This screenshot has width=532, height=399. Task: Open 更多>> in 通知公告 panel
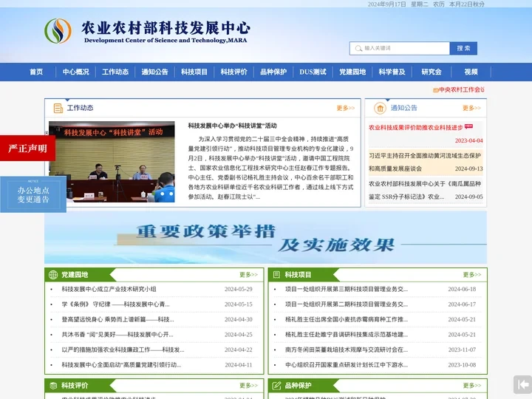471,108
